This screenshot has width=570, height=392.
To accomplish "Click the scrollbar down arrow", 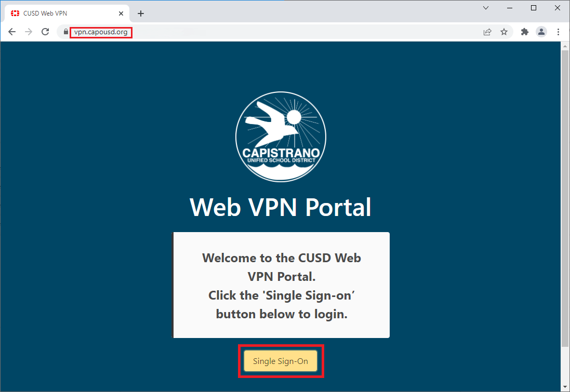I will tap(565, 387).
